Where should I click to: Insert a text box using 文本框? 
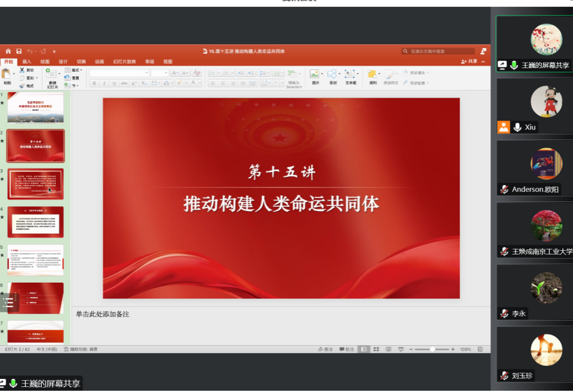point(350,74)
